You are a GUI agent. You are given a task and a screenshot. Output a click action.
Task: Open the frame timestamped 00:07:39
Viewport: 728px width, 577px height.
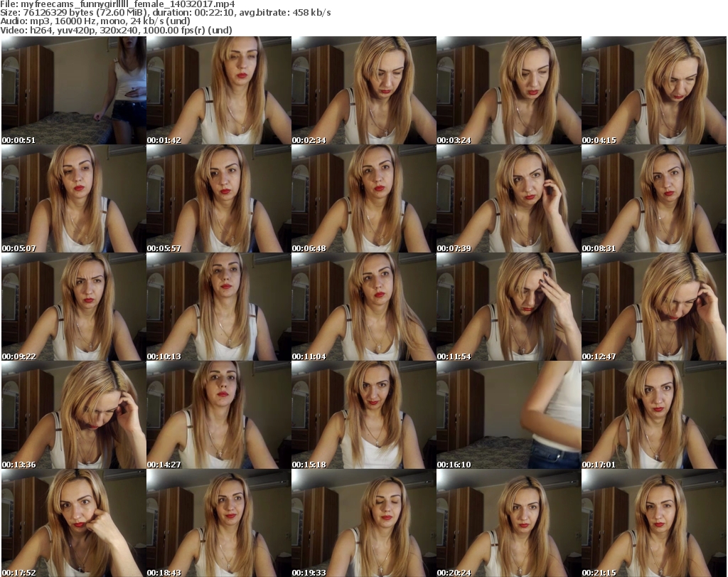click(508, 198)
